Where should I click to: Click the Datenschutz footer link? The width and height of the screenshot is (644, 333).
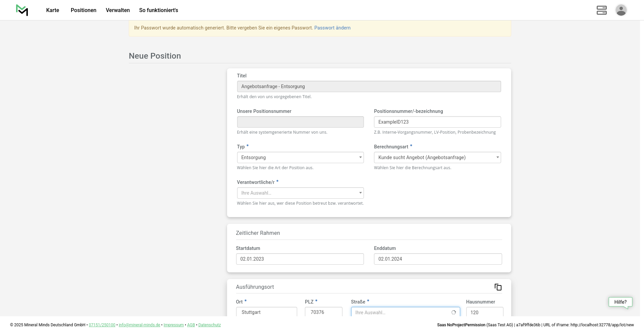pos(209,325)
